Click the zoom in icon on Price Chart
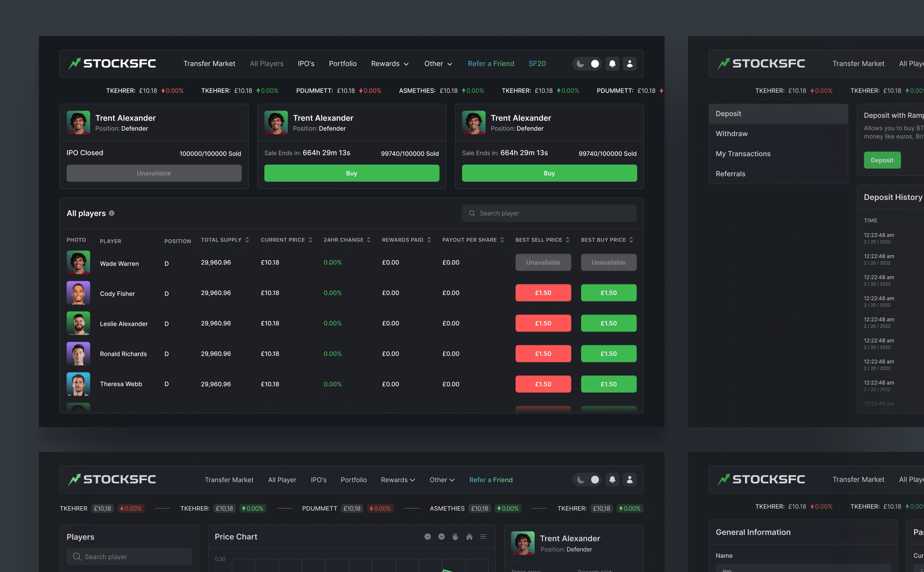This screenshot has height=572, width=924. tap(441, 536)
